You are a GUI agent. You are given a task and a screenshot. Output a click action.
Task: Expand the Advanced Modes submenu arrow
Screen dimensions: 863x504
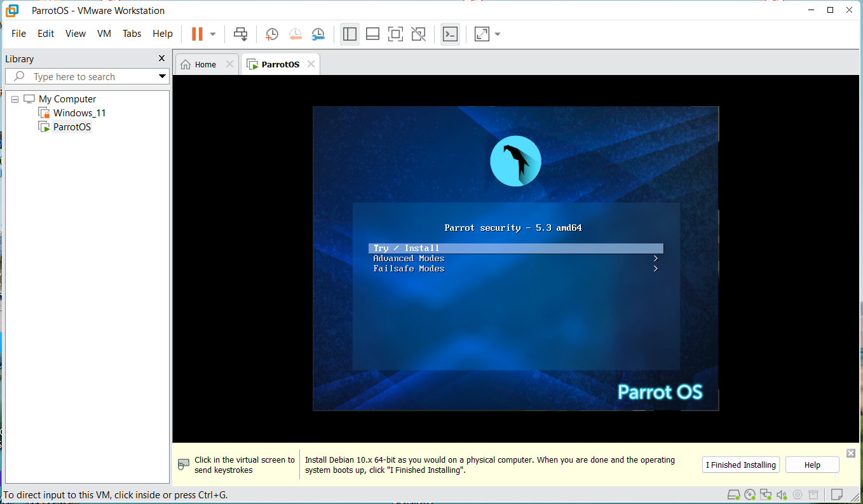655,259
